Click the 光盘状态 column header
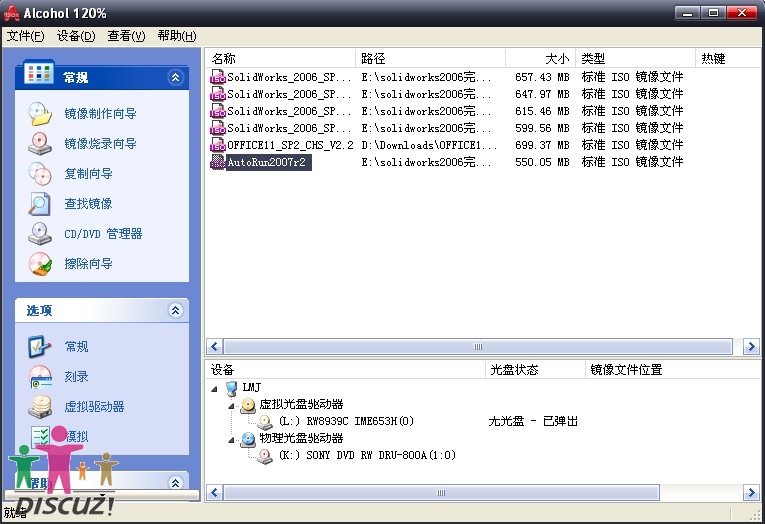This screenshot has height=524, width=765. click(535, 370)
